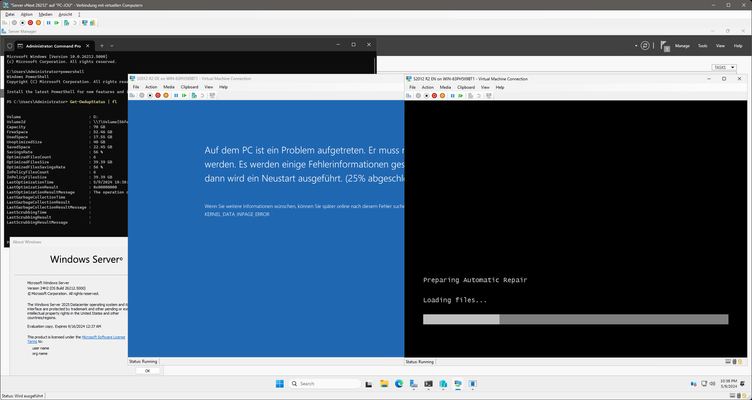Open the terminal new-tab profile dropdown arrow
The height and width of the screenshot is (400, 752).
click(112, 46)
